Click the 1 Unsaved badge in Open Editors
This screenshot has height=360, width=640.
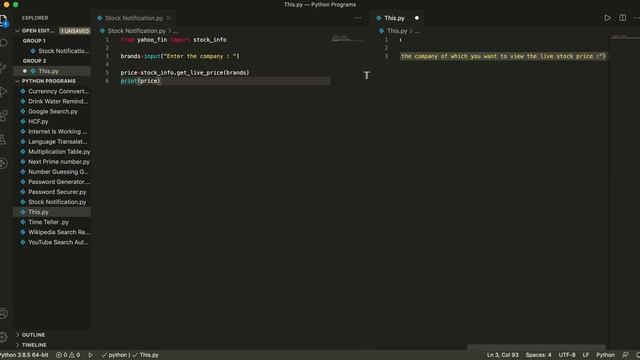coord(75,31)
